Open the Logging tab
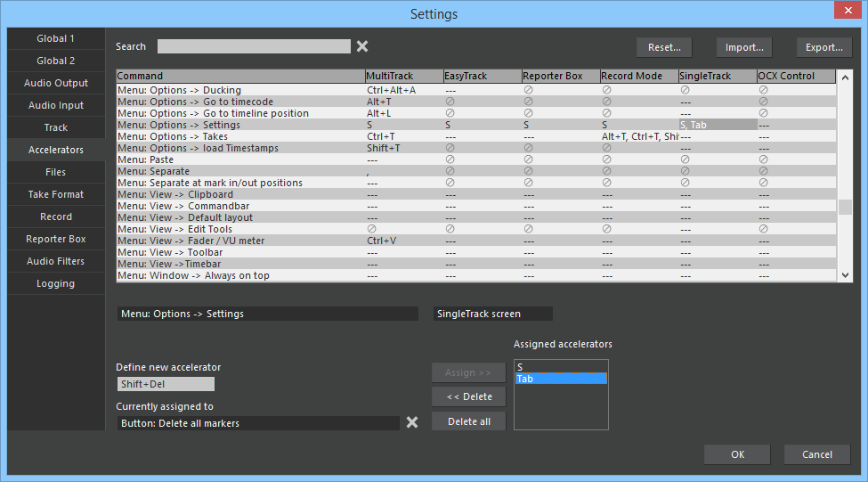The image size is (868, 482). (x=56, y=283)
